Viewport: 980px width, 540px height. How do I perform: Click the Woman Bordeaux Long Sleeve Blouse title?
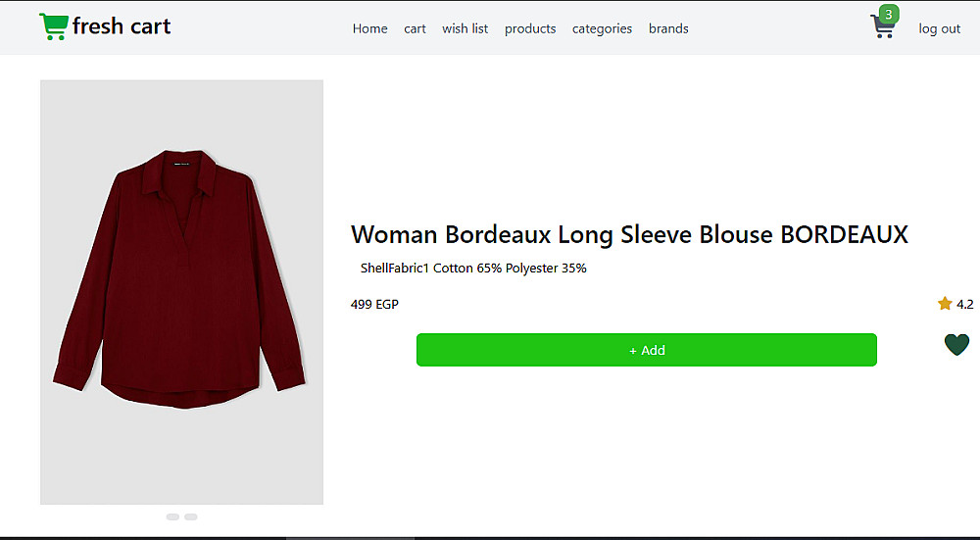[x=629, y=234]
